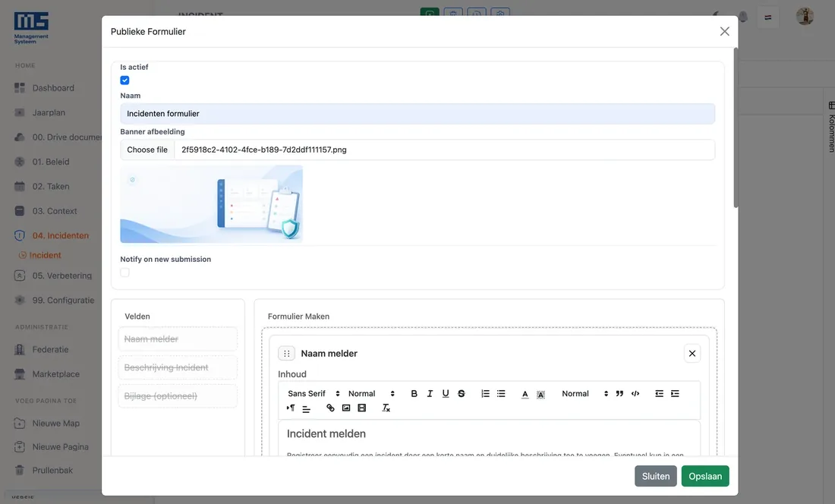Image resolution: width=835 pixels, height=504 pixels.
Task: Open the Normal heading dropdown beside the blockquote icon
Action: pyautogui.click(x=584, y=394)
